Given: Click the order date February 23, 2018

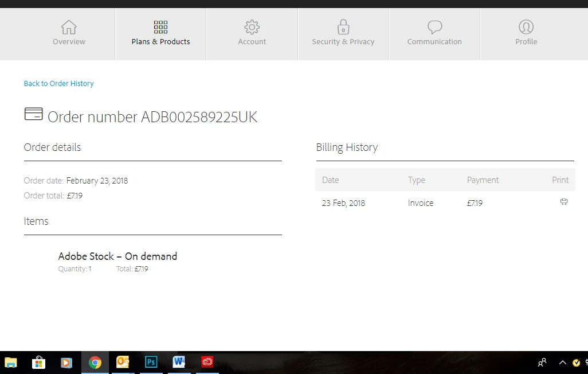Looking at the screenshot, I should pos(97,181).
